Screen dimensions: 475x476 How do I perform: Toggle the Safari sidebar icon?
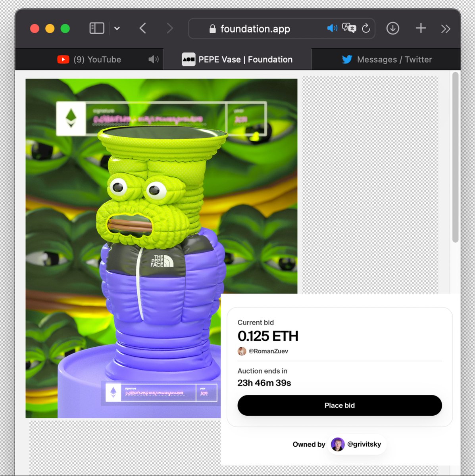(x=97, y=29)
